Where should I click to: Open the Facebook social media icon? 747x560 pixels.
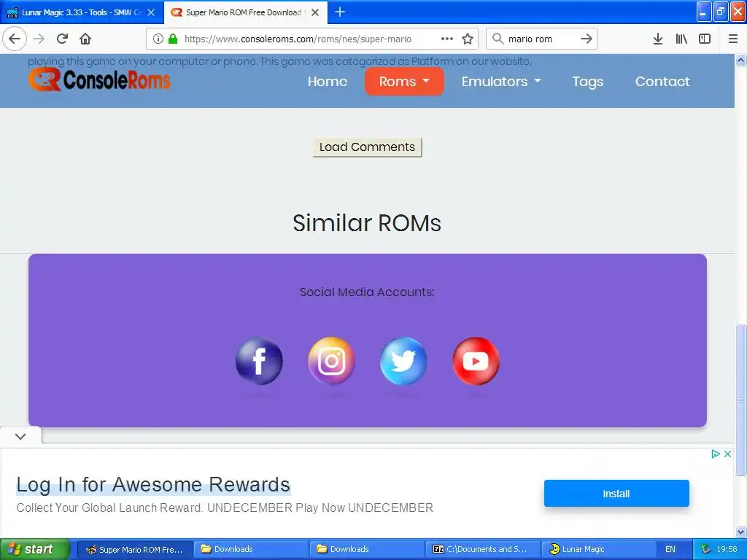click(x=259, y=361)
